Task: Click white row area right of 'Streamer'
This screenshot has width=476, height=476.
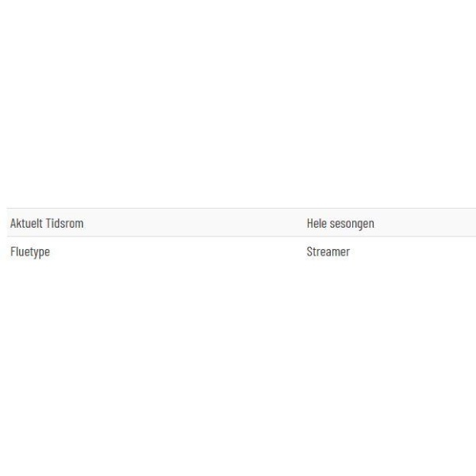Action: coord(413,251)
